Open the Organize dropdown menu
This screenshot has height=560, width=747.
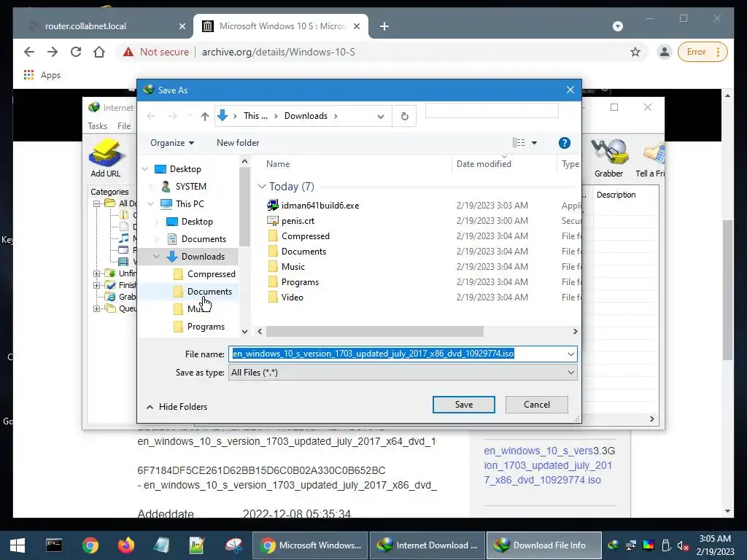pyautogui.click(x=172, y=143)
